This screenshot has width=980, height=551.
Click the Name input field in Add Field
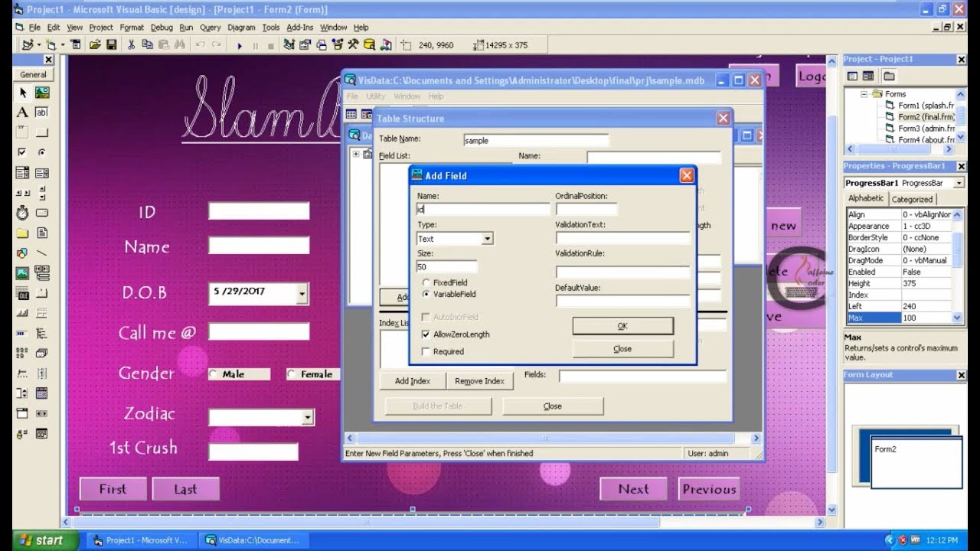483,209
